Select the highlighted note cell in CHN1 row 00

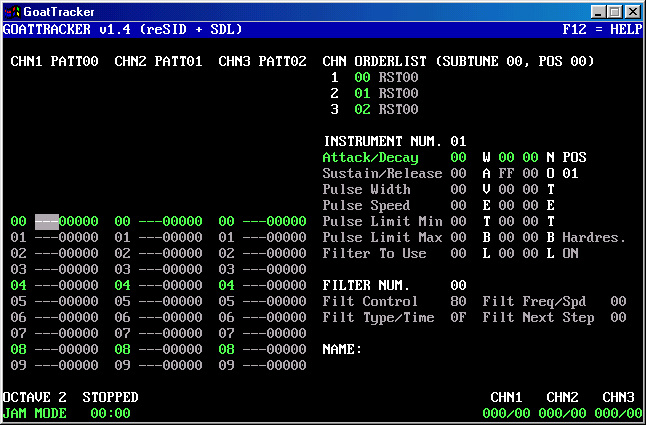pos(47,222)
